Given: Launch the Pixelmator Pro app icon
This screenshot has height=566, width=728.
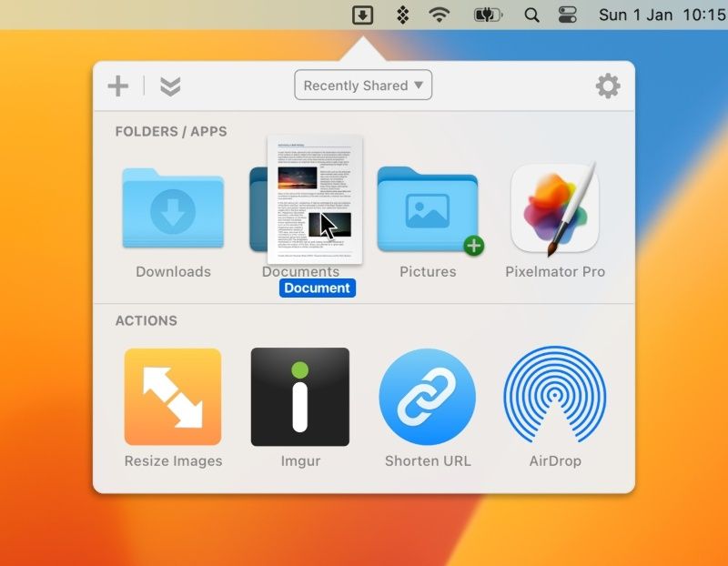Looking at the screenshot, I should click(x=554, y=207).
